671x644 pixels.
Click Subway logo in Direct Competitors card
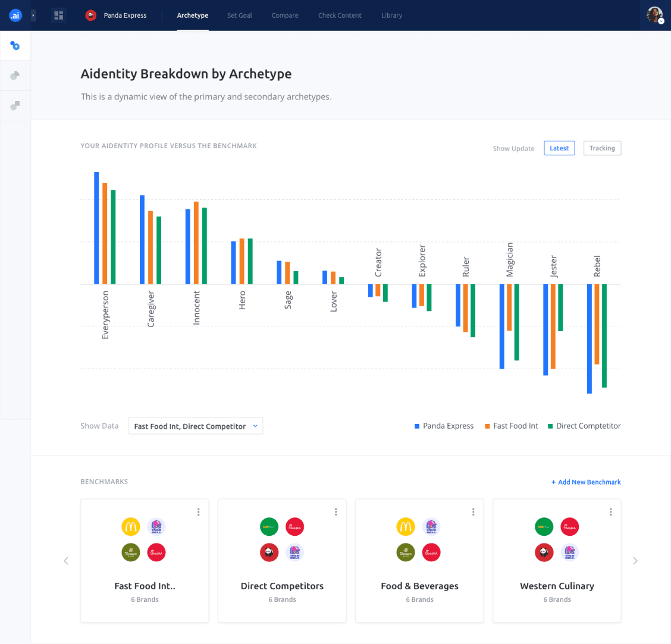coord(269,527)
